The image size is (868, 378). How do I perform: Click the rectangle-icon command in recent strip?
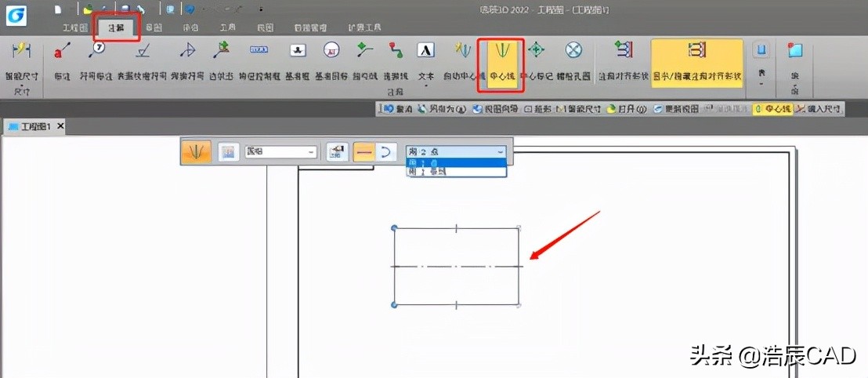[537, 109]
